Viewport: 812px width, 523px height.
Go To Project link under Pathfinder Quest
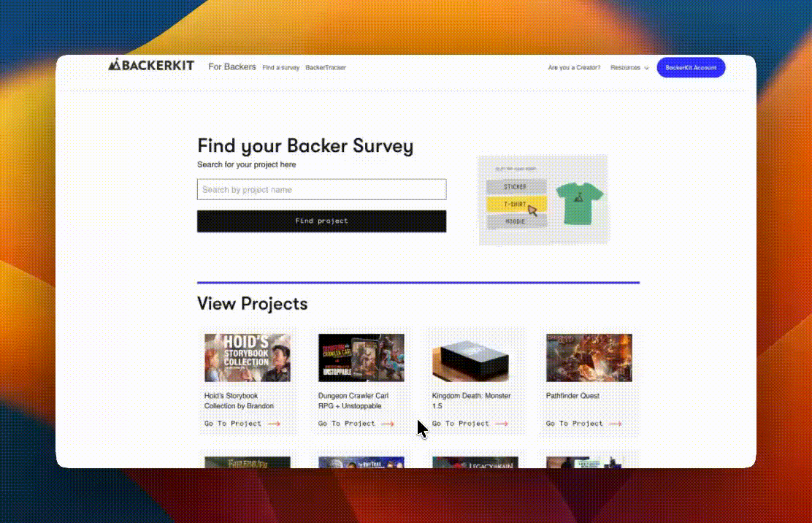pos(584,424)
